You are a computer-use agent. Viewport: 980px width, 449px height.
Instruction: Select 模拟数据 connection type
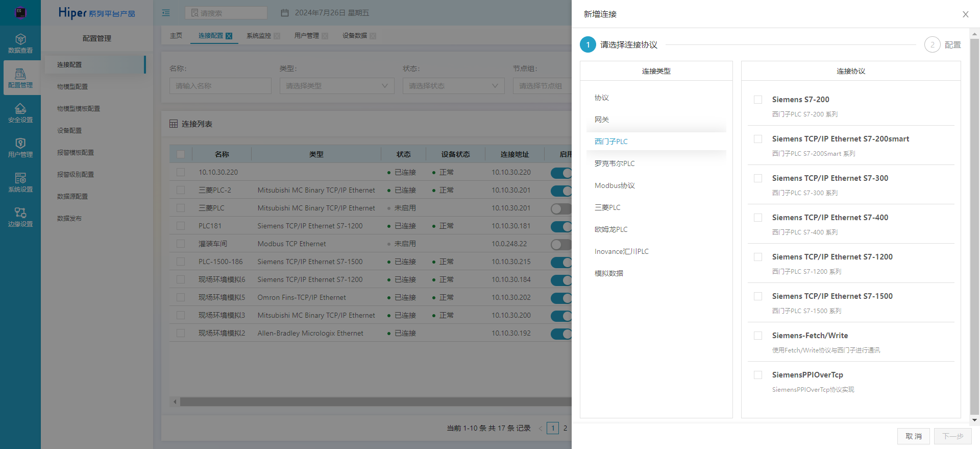point(656,273)
